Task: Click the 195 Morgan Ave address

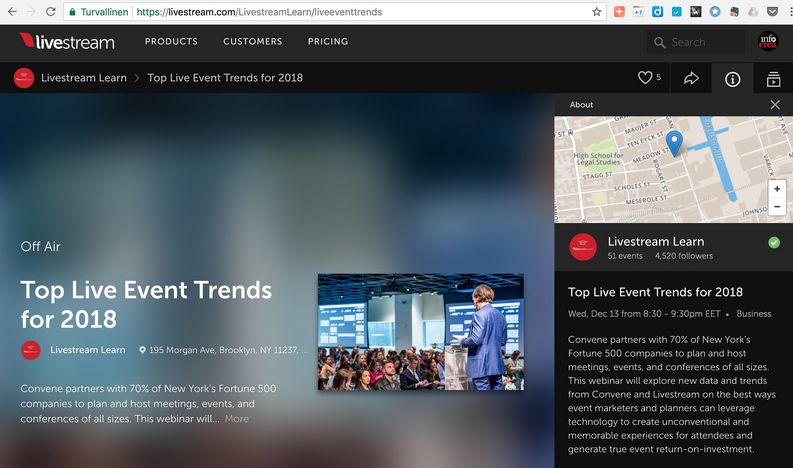Action: (x=223, y=350)
